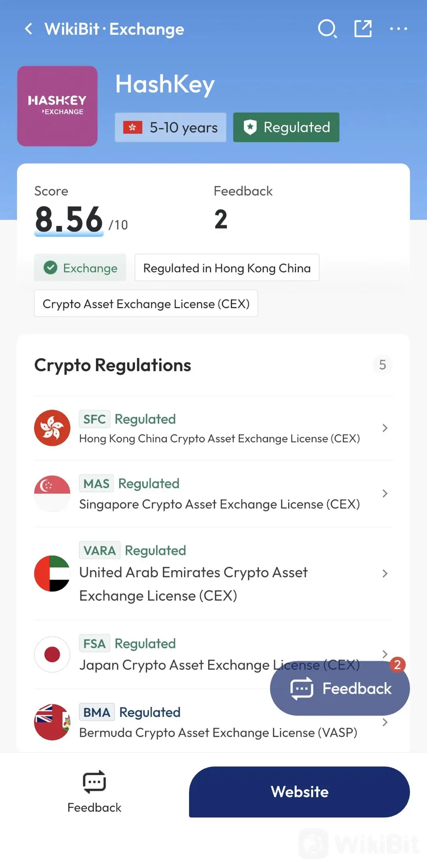Screen dimensions: 427x868
Task: Tap the Bermuda BMA flag icon
Action: coord(52,722)
